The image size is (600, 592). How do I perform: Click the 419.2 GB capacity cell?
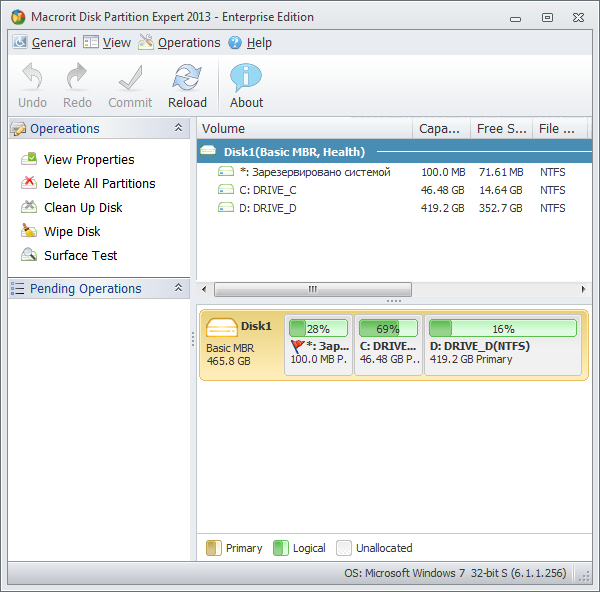442,208
